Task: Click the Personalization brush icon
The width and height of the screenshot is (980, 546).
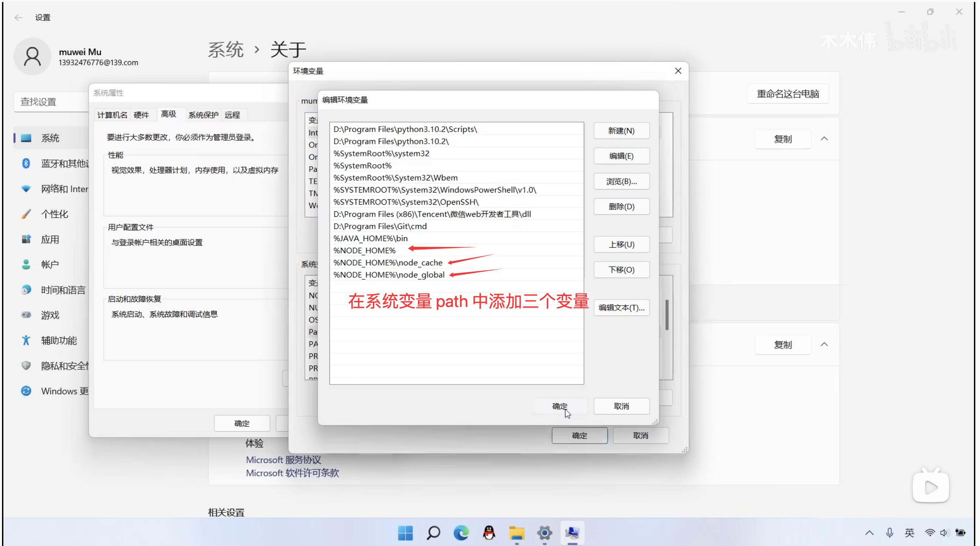Action: pyautogui.click(x=26, y=214)
